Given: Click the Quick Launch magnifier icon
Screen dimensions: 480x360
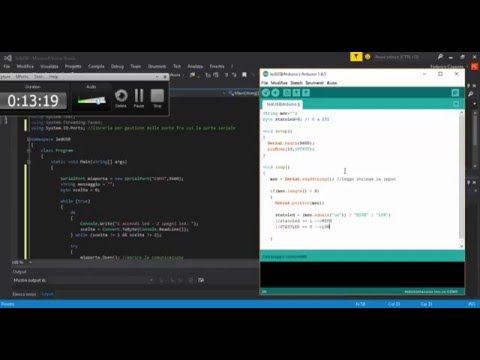Looking at the screenshot, I should click(440, 57).
